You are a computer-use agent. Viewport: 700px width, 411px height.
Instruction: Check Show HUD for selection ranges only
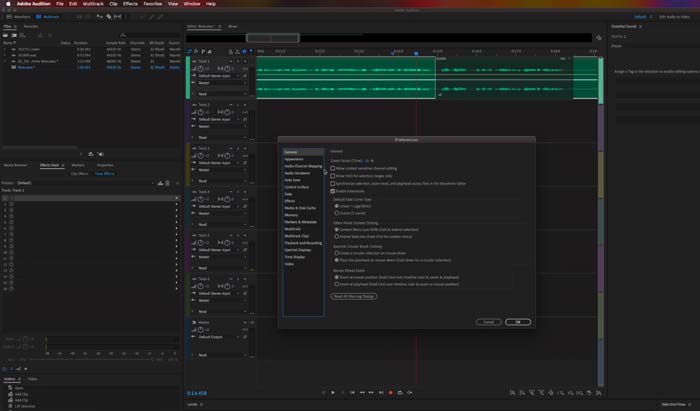point(333,176)
